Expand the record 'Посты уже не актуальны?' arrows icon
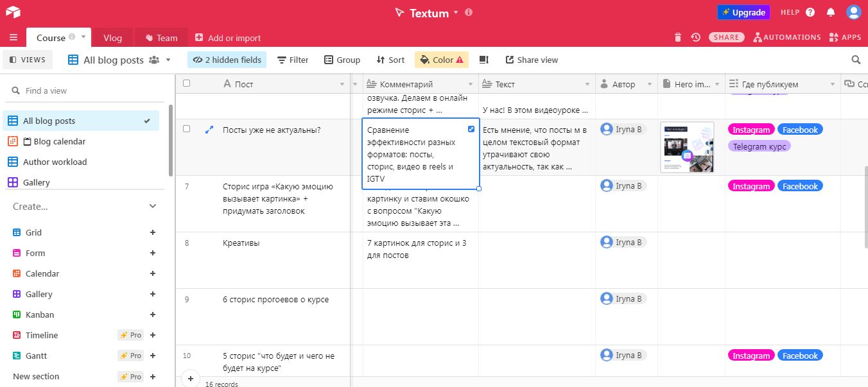This screenshot has height=387, width=868. (209, 130)
